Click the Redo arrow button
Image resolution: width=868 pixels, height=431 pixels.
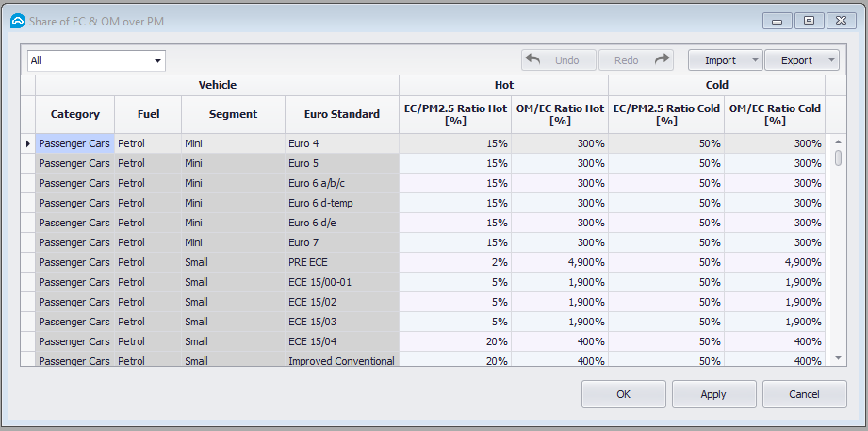(x=636, y=60)
